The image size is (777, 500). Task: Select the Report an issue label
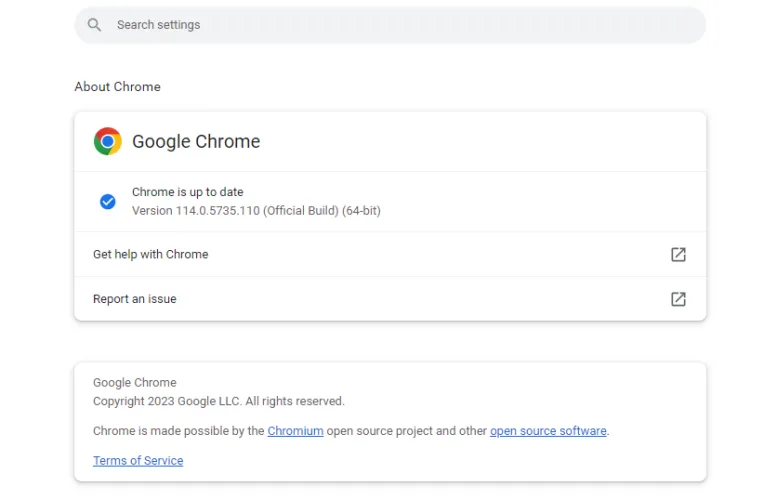(134, 299)
